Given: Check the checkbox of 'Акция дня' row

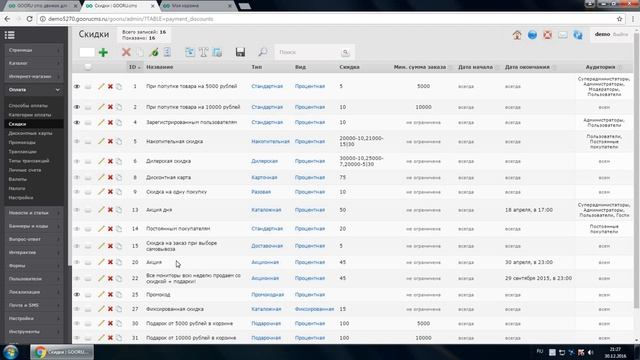Looking at the screenshot, I should [x=88, y=210].
